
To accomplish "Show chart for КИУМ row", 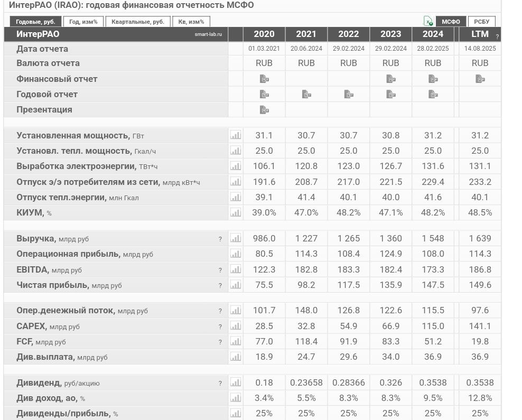I will (x=236, y=212).
